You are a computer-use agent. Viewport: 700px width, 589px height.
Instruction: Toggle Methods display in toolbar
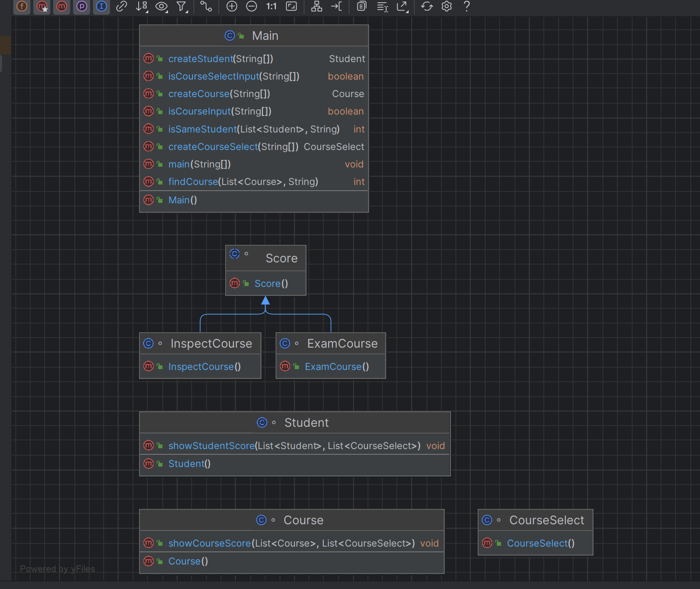coord(62,7)
